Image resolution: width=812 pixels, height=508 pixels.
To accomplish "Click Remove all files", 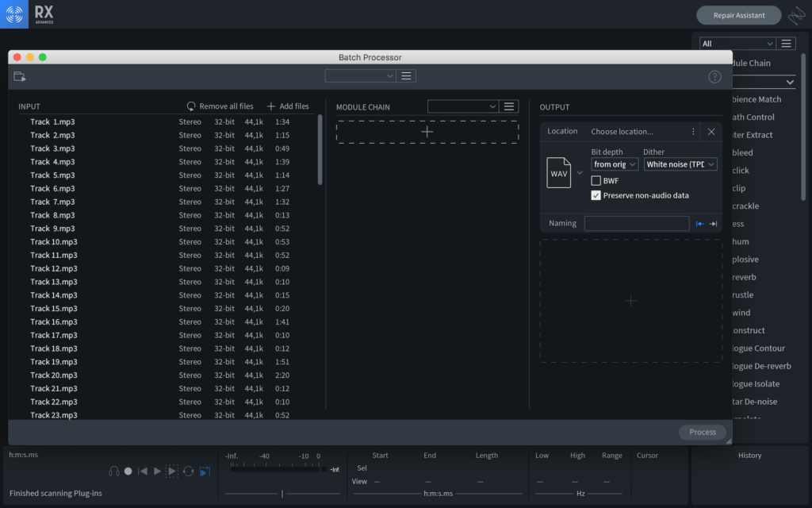I will 220,106.
